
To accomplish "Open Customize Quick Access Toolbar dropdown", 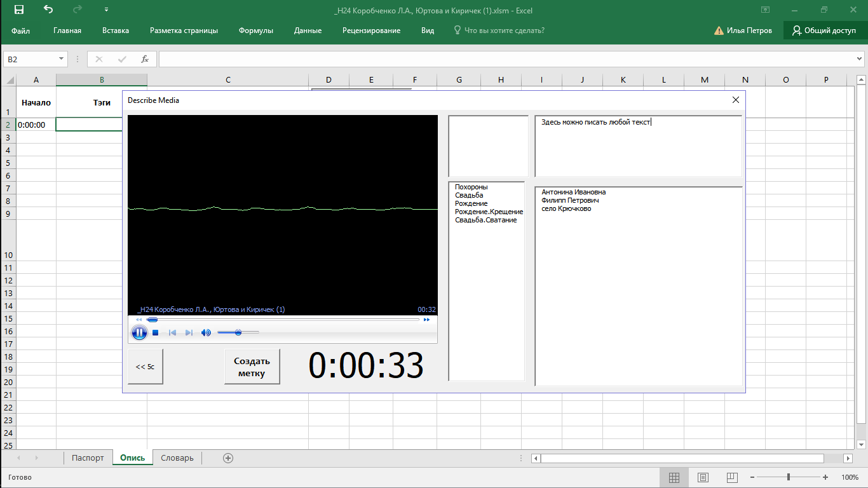I will click(x=106, y=10).
